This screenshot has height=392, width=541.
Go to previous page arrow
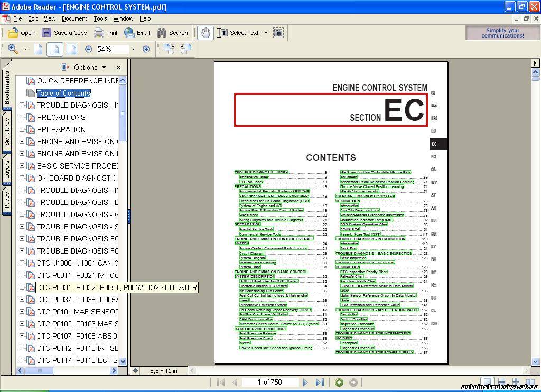(x=235, y=382)
